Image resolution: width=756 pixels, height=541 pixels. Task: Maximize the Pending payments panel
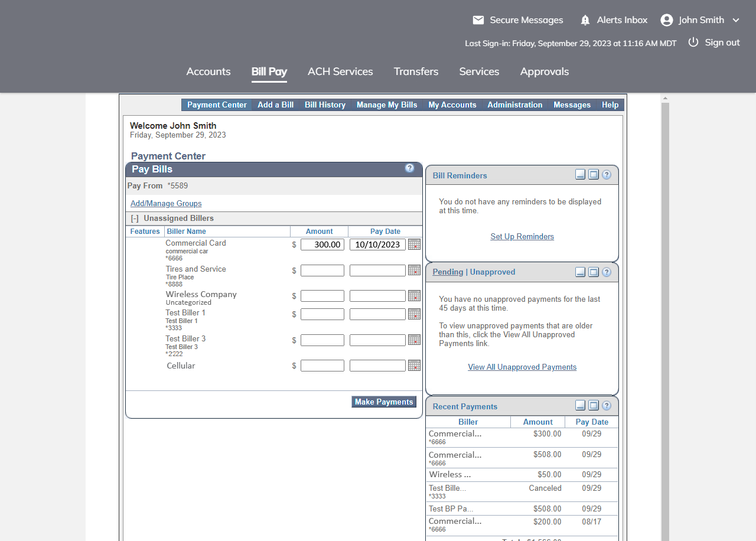[594, 272]
